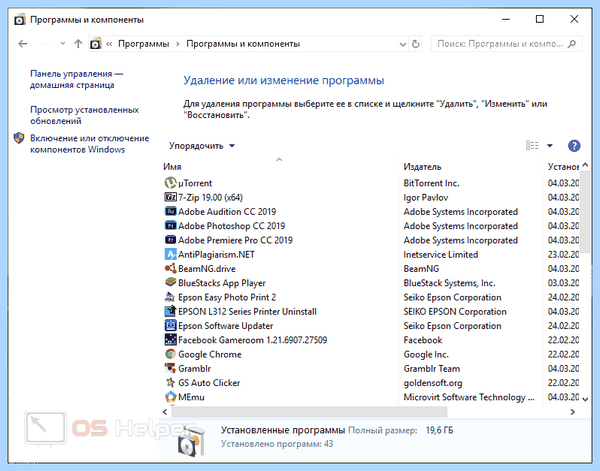Select publisher BlueStack Systems, Inc.
This screenshot has width=600, height=471.
pyautogui.click(x=449, y=283)
